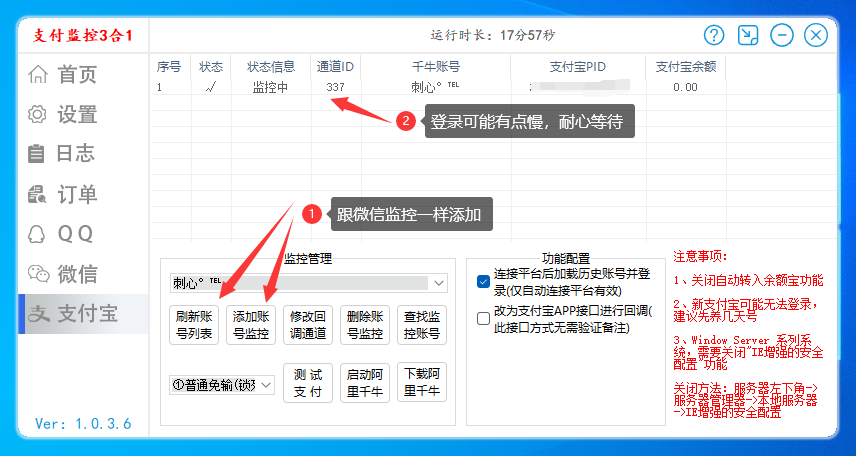Viewport: 856px width, 456px height.
Task: Click the Alipay 支 icon
Action: (x=39, y=314)
